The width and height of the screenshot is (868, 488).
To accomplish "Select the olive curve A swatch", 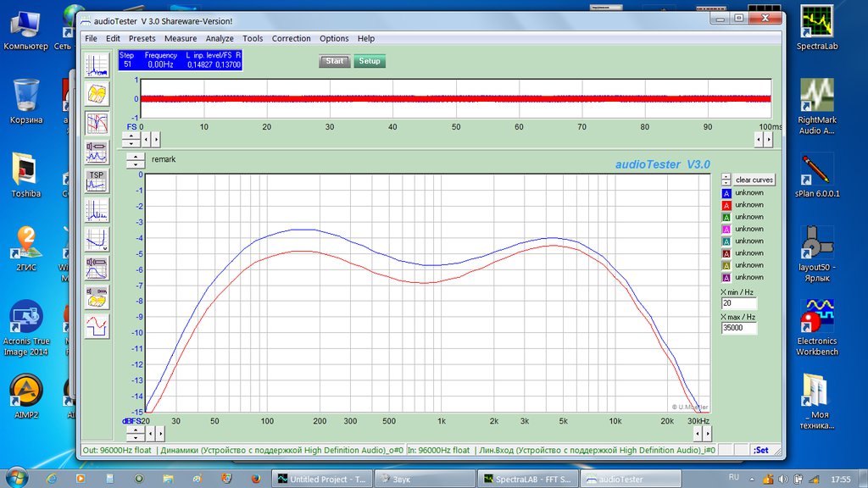I will tap(726, 265).
